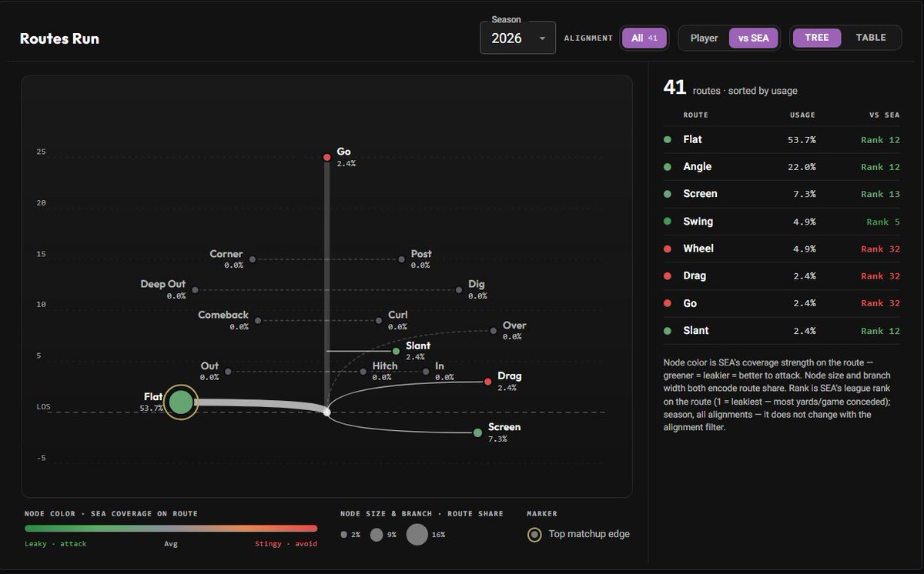Click the Hitch route node
Screen dimensions: 924x574
(x=363, y=372)
